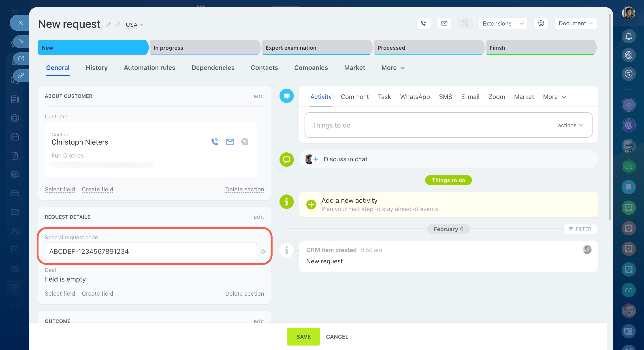Email Christoph Nieters using the envelope icon
The width and height of the screenshot is (644, 350).
(230, 142)
